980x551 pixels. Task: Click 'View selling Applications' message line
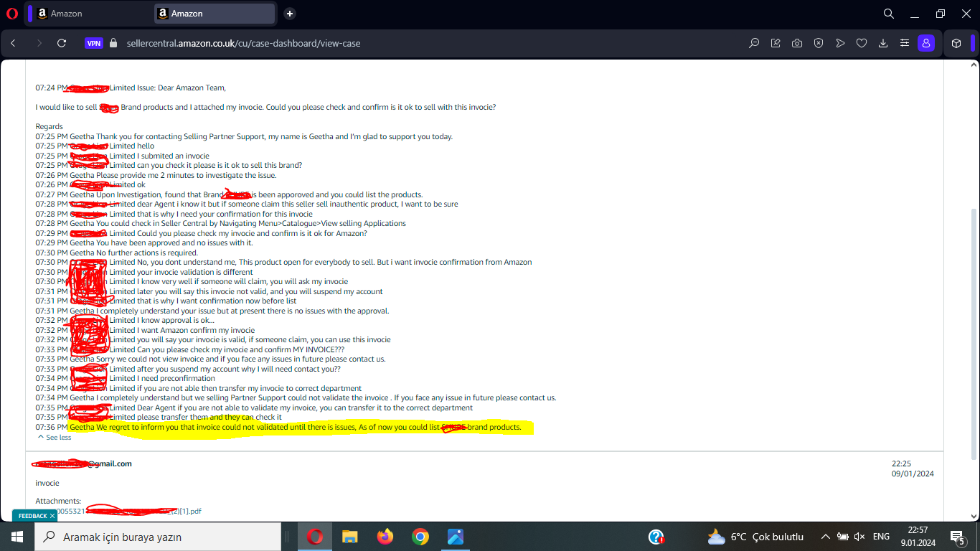[221, 223]
